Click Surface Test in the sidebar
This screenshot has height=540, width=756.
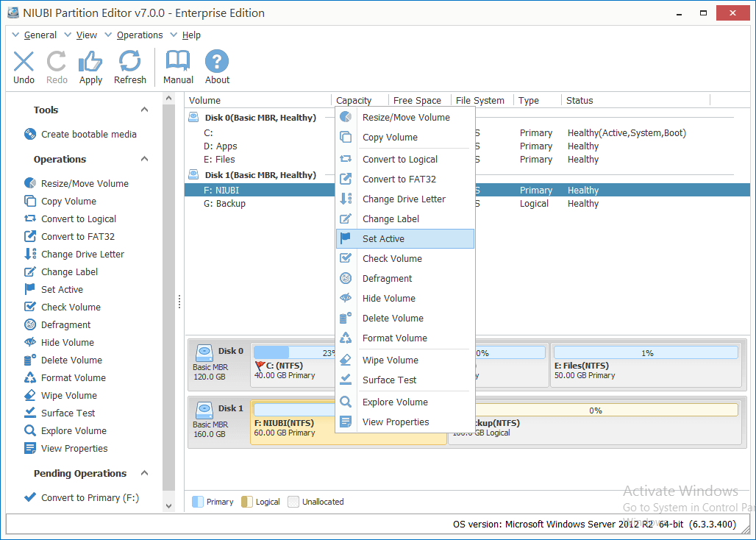coord(68,413)
